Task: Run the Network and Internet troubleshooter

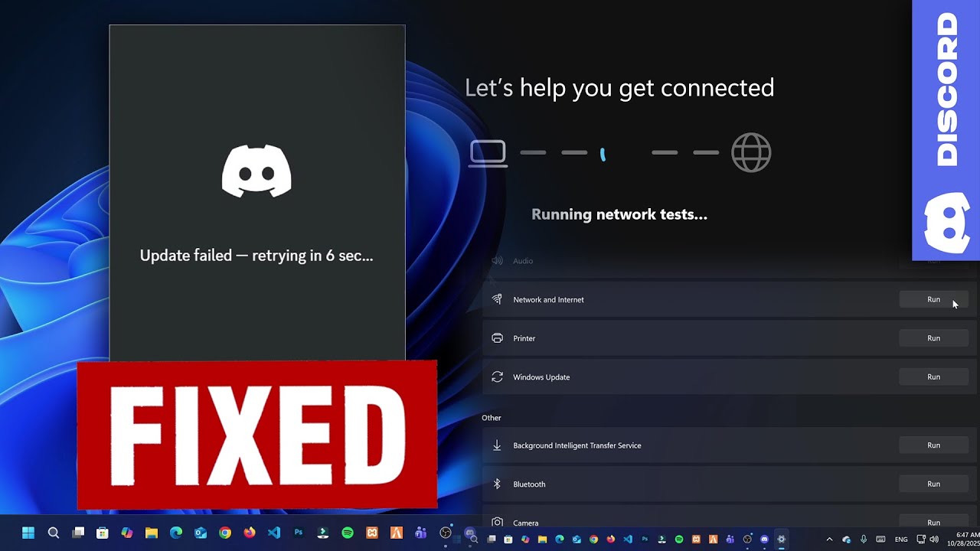Action: click(x=933, y=299)
